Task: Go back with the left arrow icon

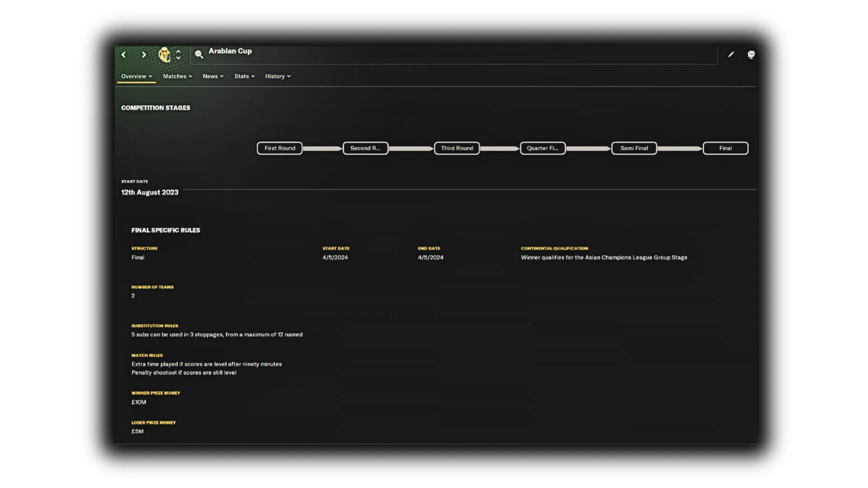Action: tap(123, 55)
